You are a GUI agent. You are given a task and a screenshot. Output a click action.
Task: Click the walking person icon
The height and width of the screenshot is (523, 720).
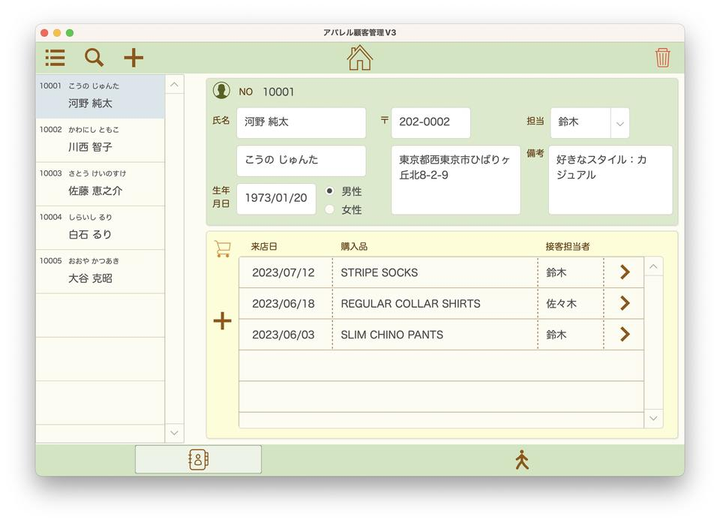(521, 460)
